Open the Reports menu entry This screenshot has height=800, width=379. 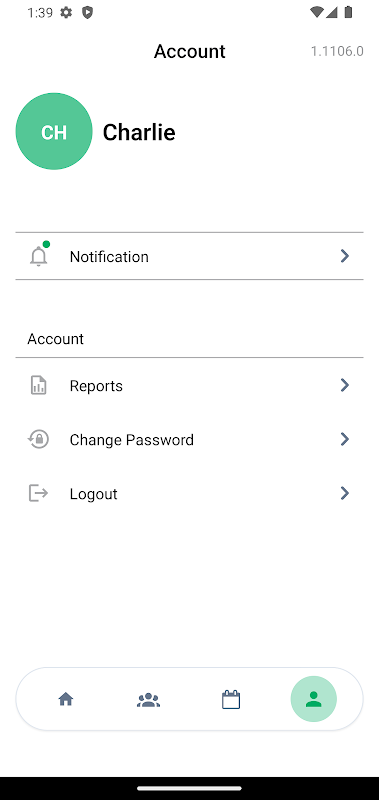point(189,385)
